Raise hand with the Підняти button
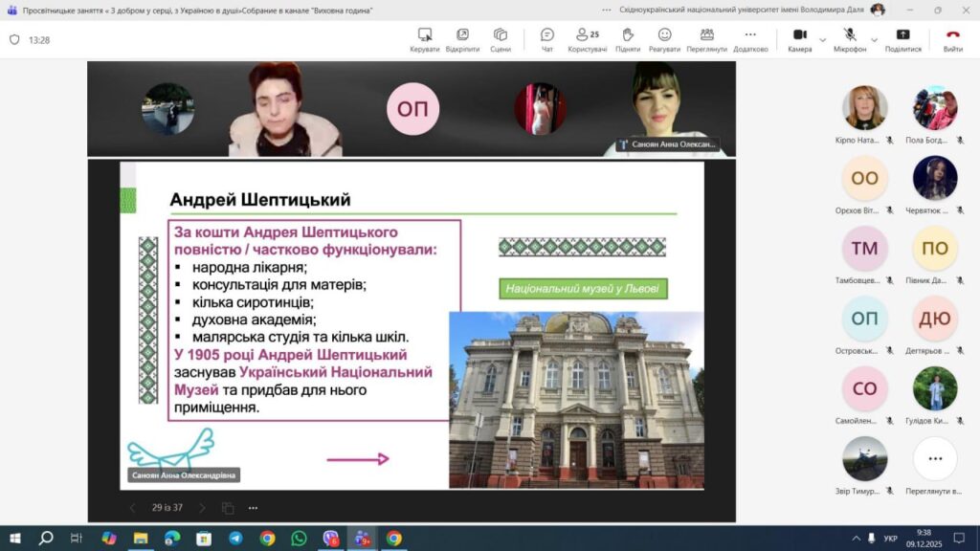This screenshot has width=980, height=551. coord(628,39)
